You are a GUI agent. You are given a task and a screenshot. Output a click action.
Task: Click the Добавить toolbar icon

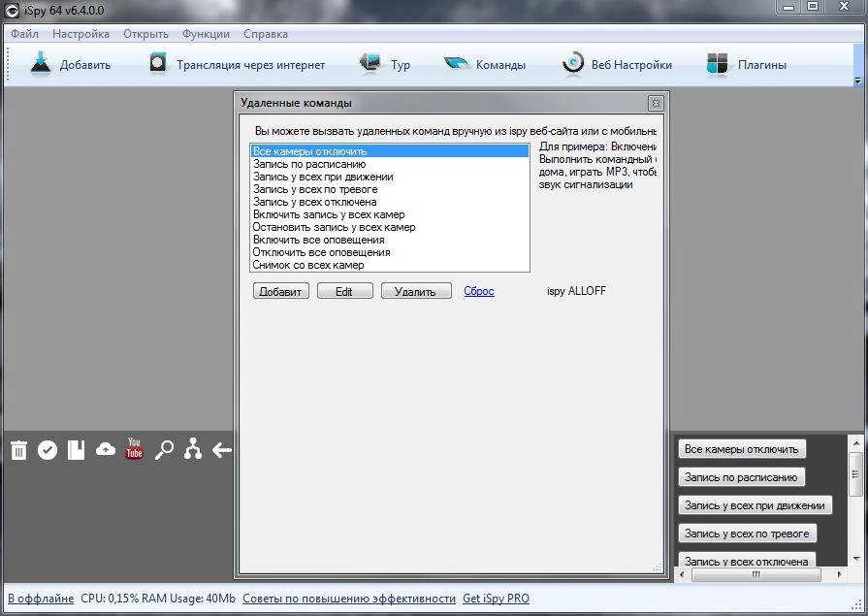(x=41, y=64)
